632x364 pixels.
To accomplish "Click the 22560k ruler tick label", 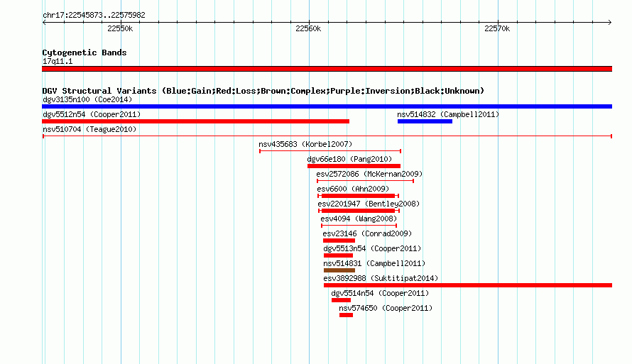I will [x=308, y=28].
